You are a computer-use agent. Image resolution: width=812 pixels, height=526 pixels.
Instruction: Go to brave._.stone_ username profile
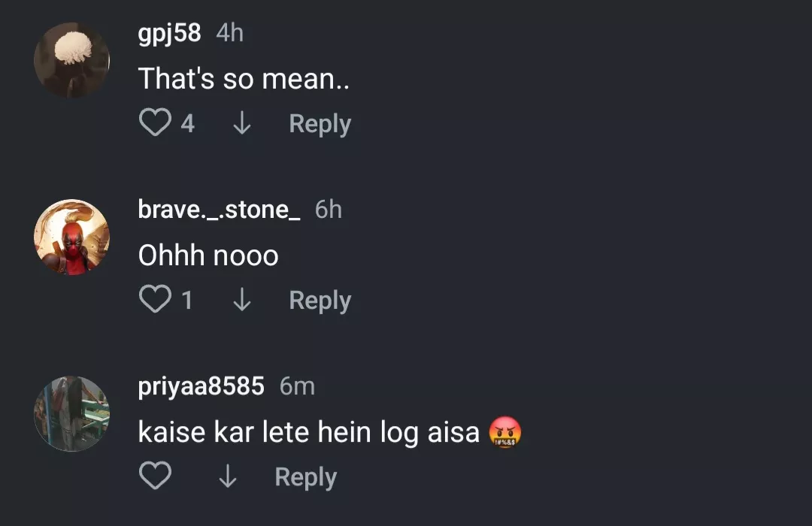(219, 210)
